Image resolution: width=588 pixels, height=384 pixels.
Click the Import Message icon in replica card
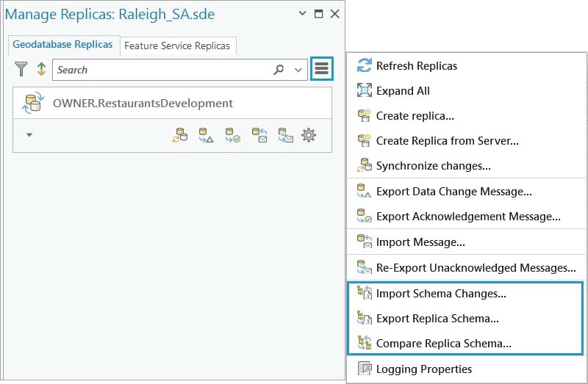pos(259,135)
